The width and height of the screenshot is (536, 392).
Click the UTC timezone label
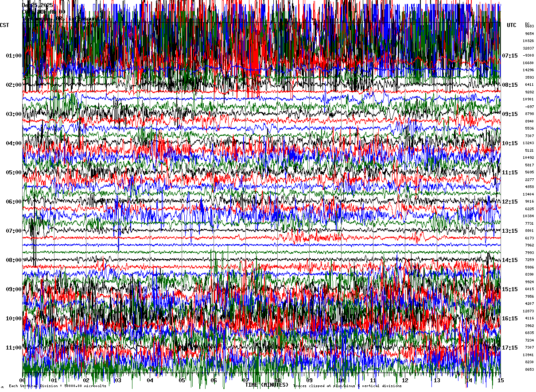pyautogui.click(x=512, y=25)
